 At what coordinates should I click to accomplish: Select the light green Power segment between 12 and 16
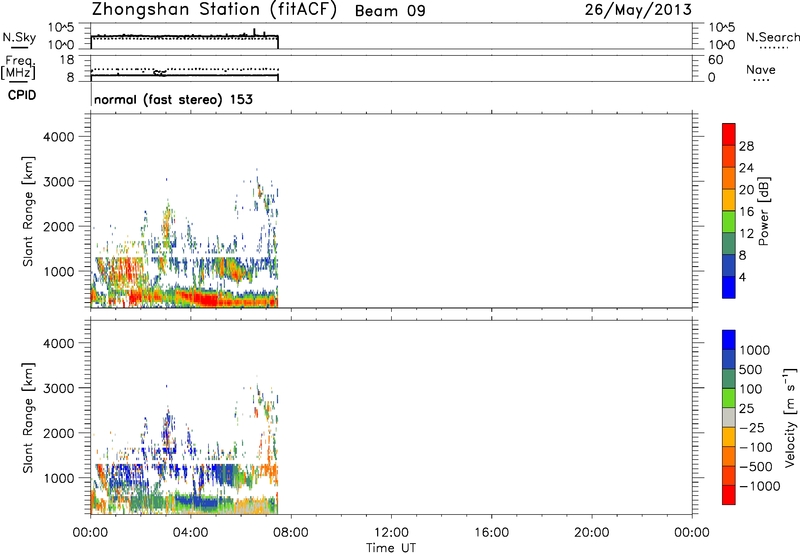(x=729, y=221)
